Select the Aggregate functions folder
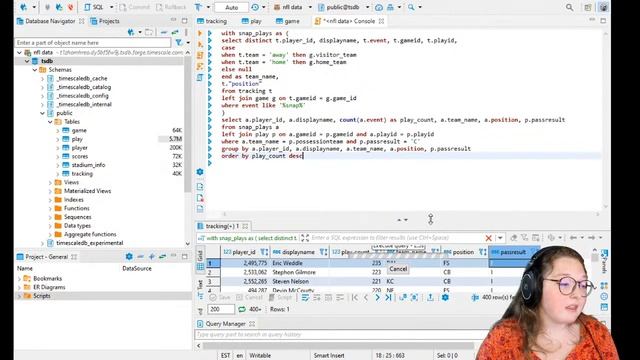 tap(90, 234)
